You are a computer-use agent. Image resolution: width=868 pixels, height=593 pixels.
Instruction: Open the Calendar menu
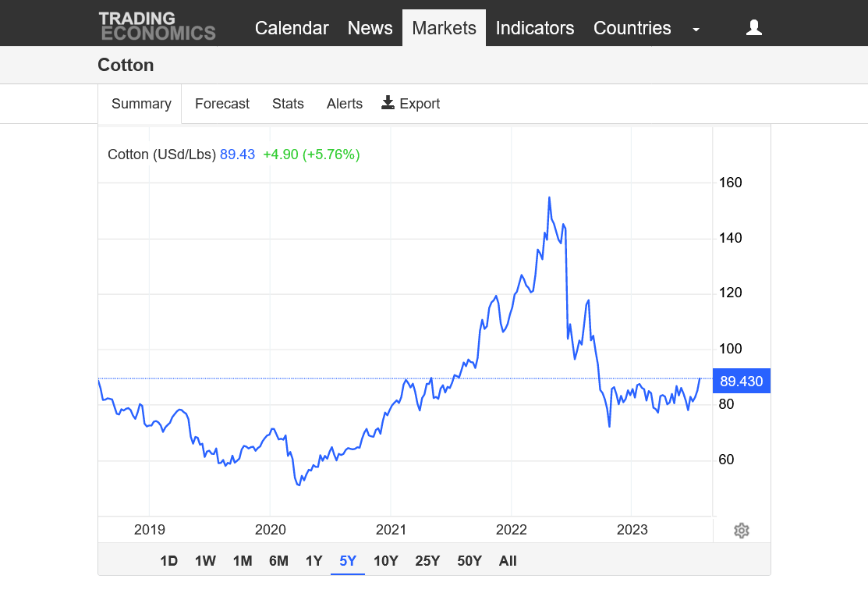(292, 27)
